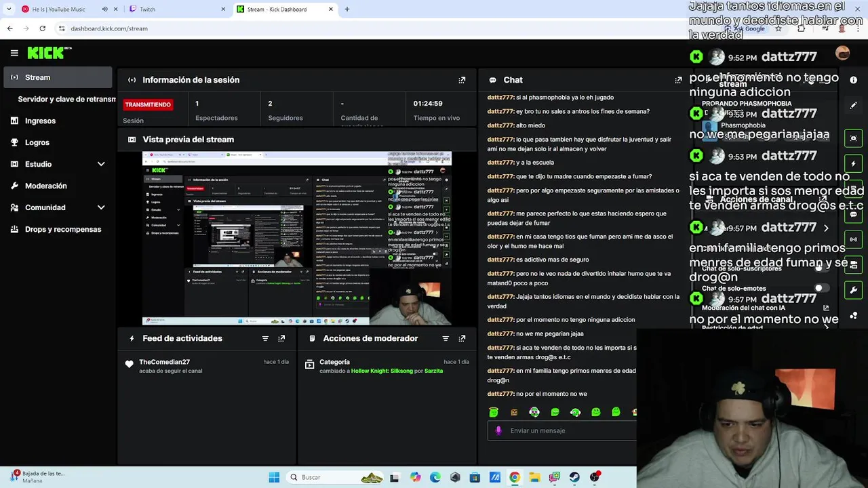Click the 01:24:59 Tiempo en vivo value

[x=428, y=104]
